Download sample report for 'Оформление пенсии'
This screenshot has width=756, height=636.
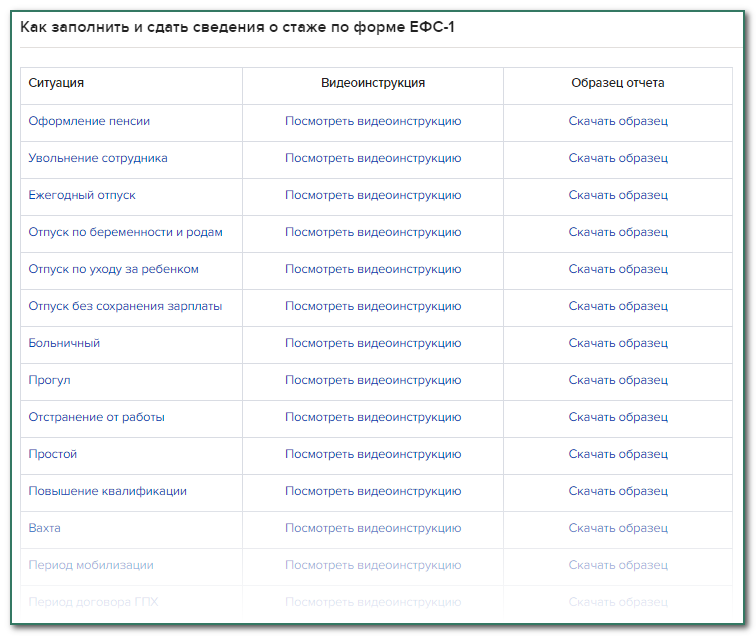tap(617, 121)
